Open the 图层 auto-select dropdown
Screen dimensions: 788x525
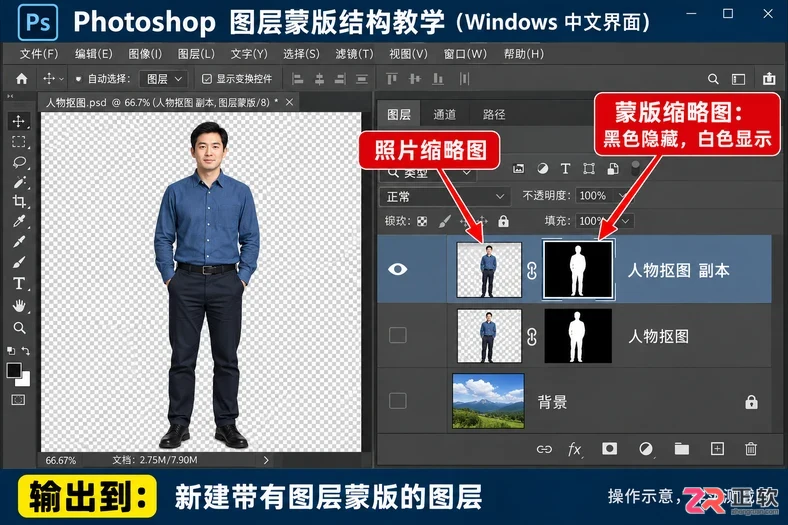163,79
